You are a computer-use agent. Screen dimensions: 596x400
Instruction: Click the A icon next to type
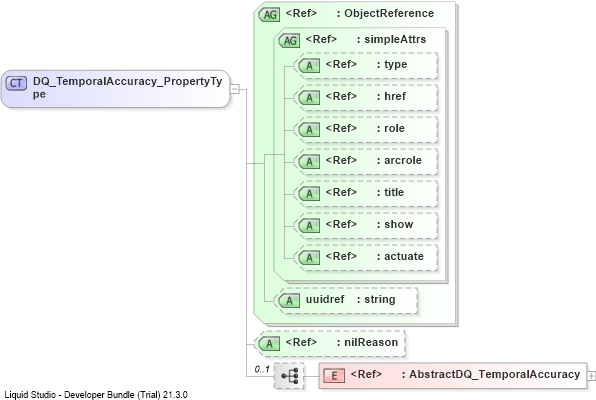[x=309, y=66]
